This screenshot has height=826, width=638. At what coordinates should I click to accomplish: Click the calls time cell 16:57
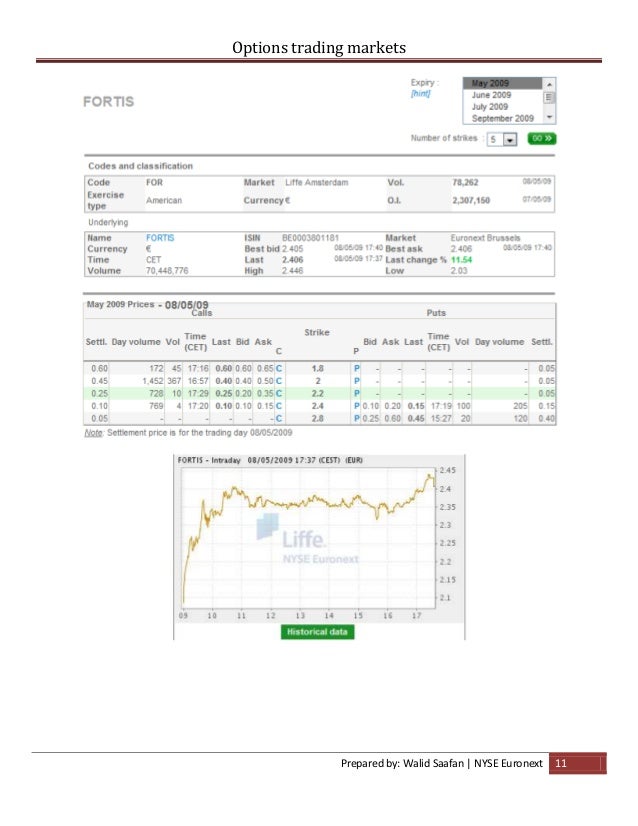(x=198, y=381)
